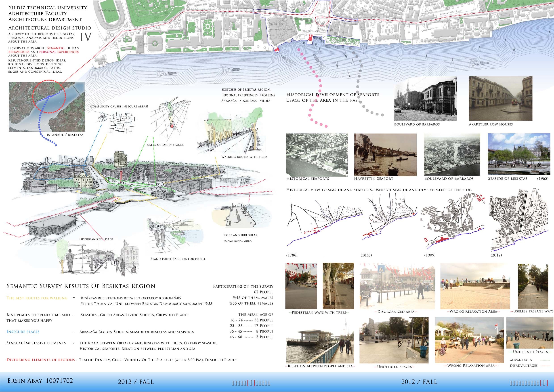The image size is (554, 392).
Task: Click the Disturbing elements of regions label
Action: click(41, 360)
